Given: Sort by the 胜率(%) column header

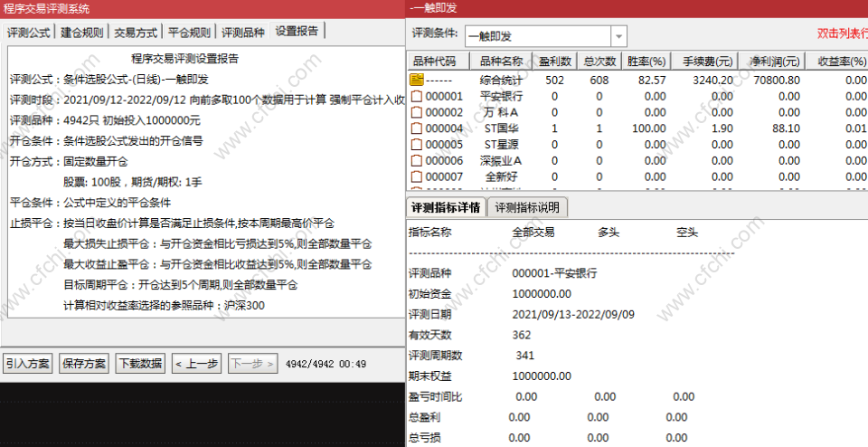Looking at the screenshot, I should (x=646, y=61).
